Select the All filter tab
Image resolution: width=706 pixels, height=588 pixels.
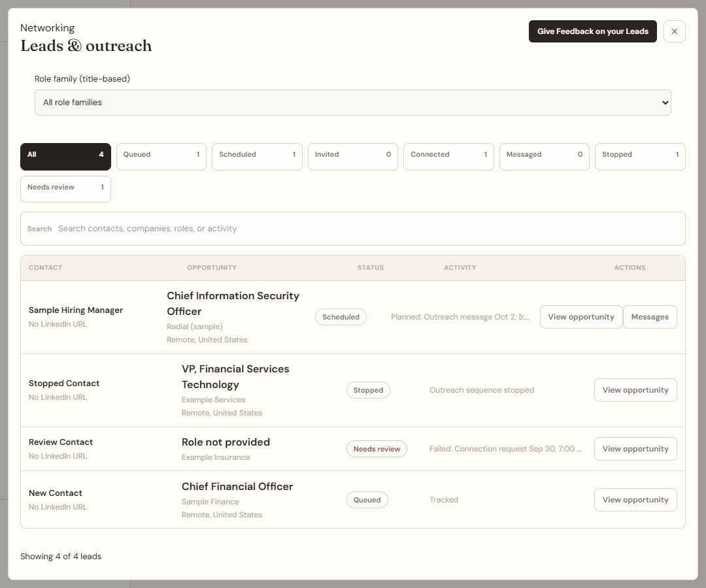(65, 157)
